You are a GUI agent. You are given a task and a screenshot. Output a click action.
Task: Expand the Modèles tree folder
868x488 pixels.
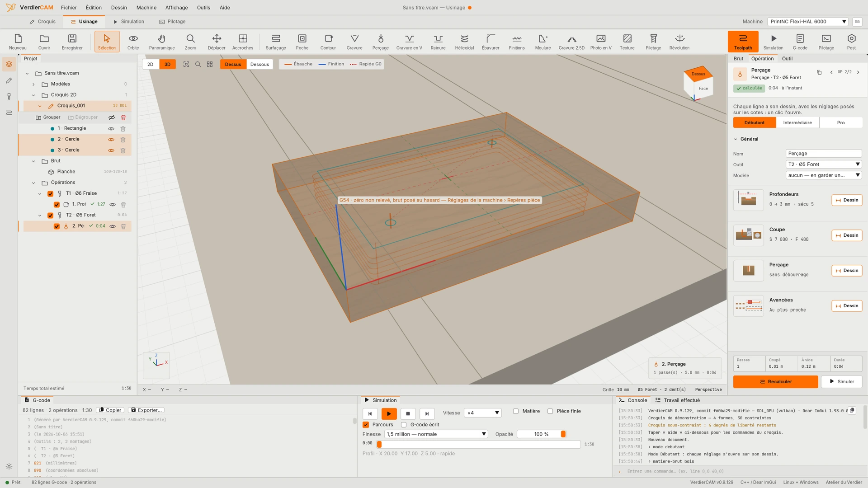[x=33, y=84]
